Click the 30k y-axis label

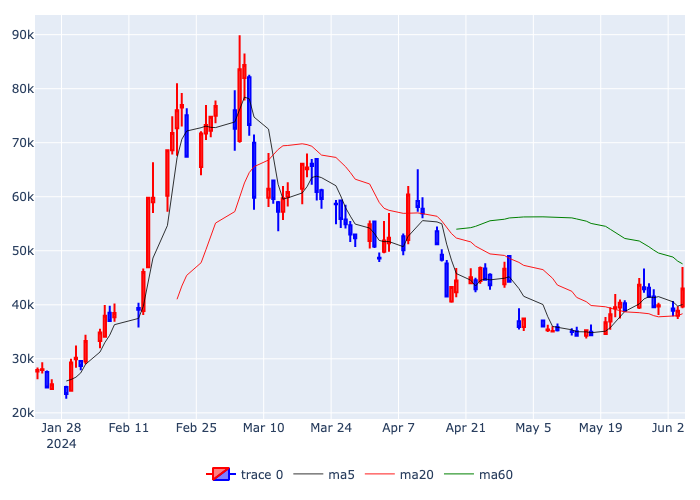pyautogui.click(x=23, y=359)
